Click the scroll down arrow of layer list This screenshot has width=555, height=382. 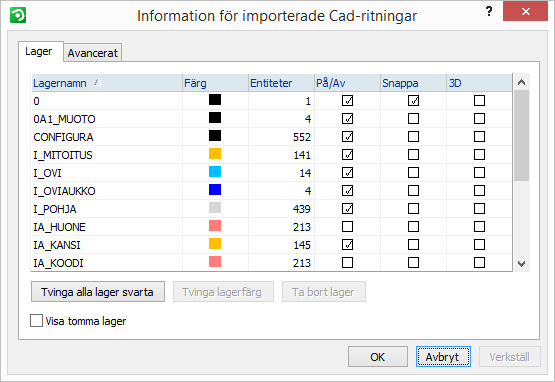[x=521, y=264]
